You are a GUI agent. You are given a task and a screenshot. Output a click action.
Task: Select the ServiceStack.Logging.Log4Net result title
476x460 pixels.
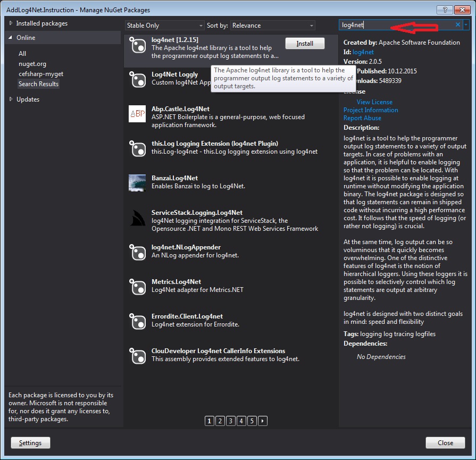pos(197,213)
